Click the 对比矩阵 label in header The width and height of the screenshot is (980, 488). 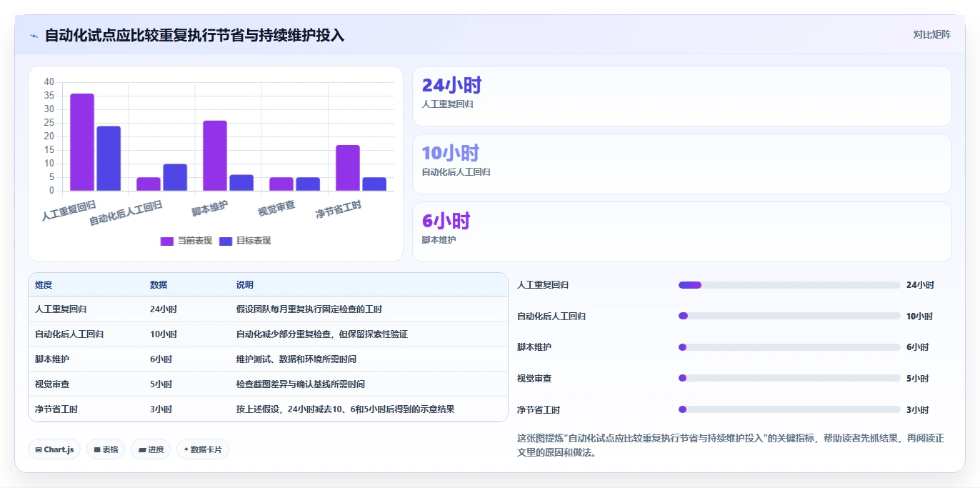pos(931,34)
